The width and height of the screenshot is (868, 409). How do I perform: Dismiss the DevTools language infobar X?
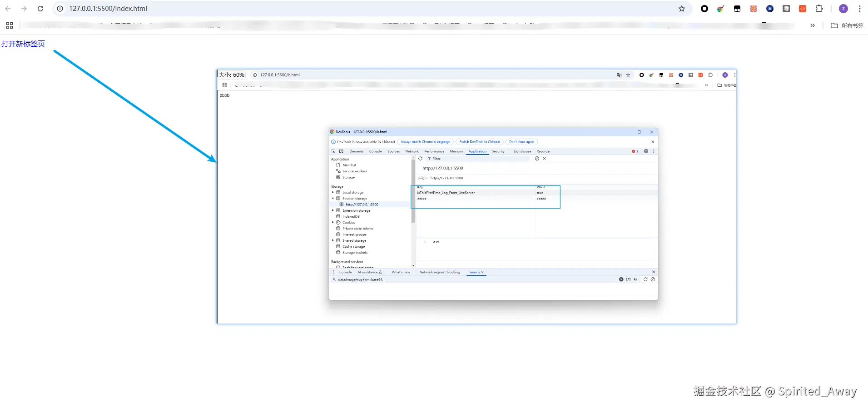click(653, 142)
